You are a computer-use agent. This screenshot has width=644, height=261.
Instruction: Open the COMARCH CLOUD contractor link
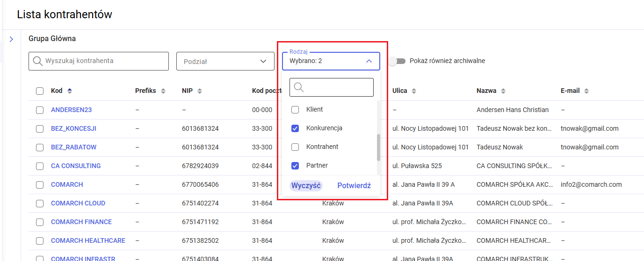(x=78, y=203)
